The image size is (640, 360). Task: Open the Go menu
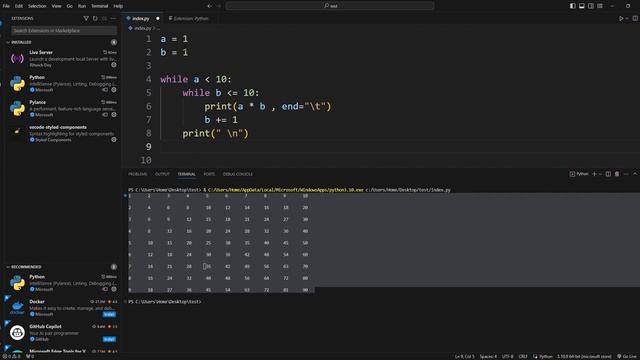coord(69,6)
